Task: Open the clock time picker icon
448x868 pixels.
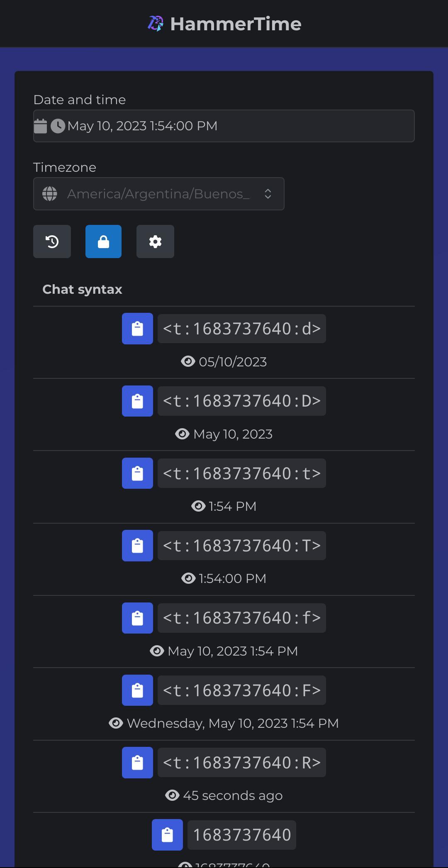Action: coord(58,126)
